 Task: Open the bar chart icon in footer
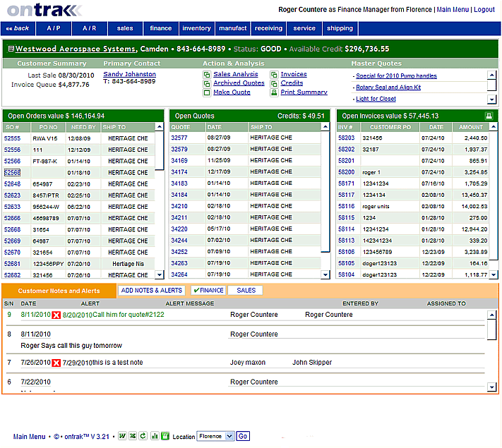155,436
